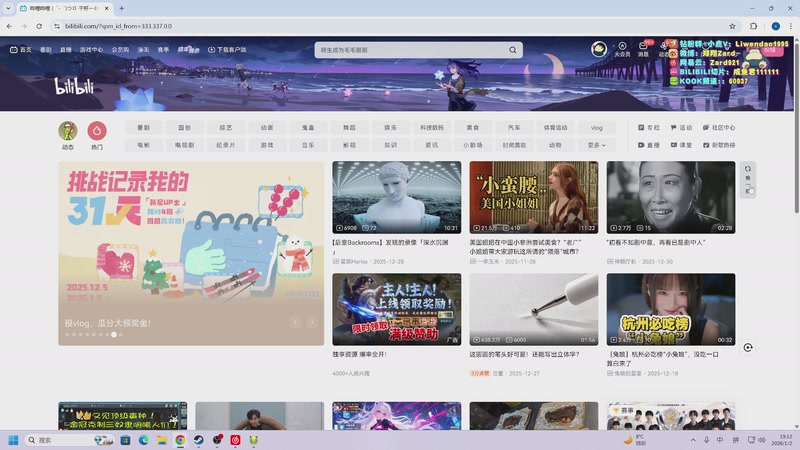
Task: Select the 美食 category button
Action: (x=473, y=128)
